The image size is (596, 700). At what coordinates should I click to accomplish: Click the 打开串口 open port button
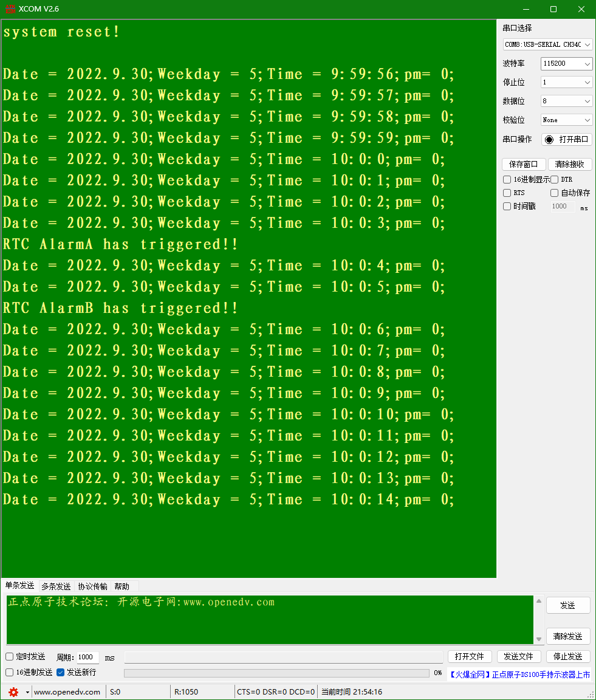click(x=567, y=139)
